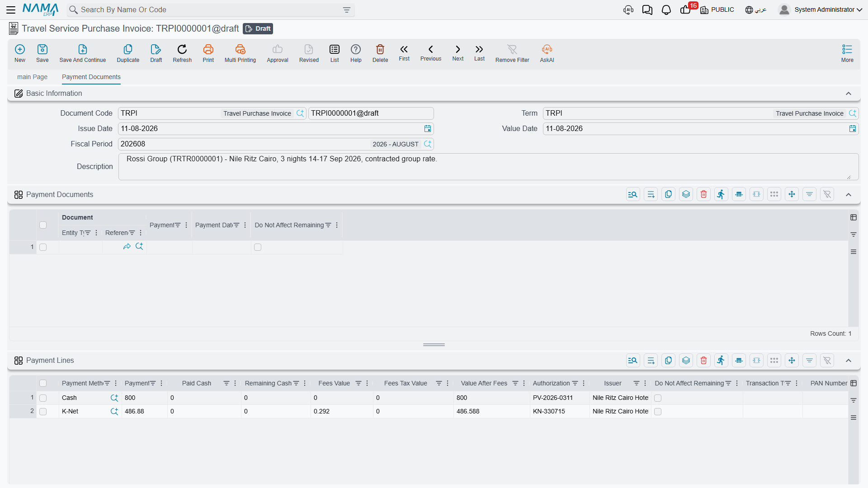
Task: Open notifications bell icon
Action: pos(666,9)
